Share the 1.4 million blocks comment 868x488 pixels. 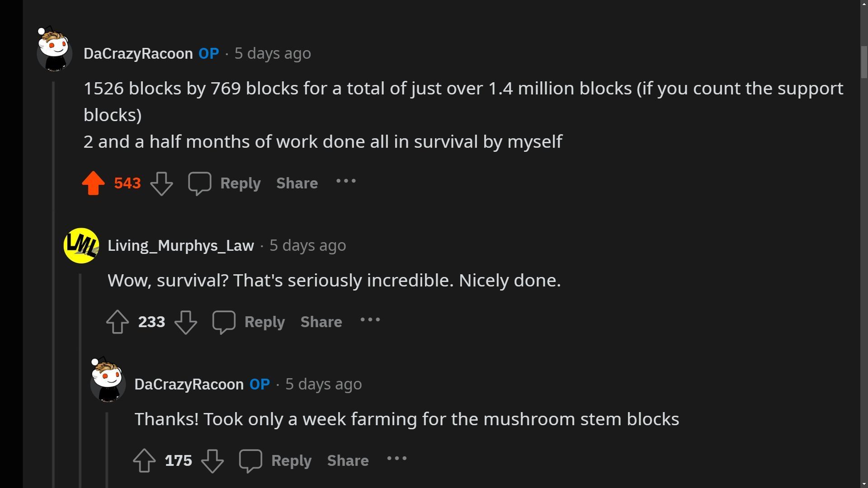(x=297, y=183)
